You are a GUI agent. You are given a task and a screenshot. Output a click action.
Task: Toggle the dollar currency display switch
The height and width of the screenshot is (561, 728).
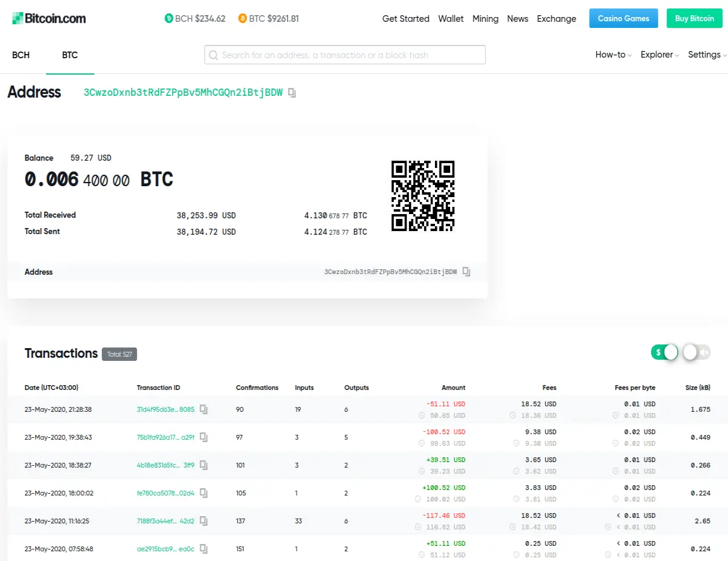tap(665, 352)
